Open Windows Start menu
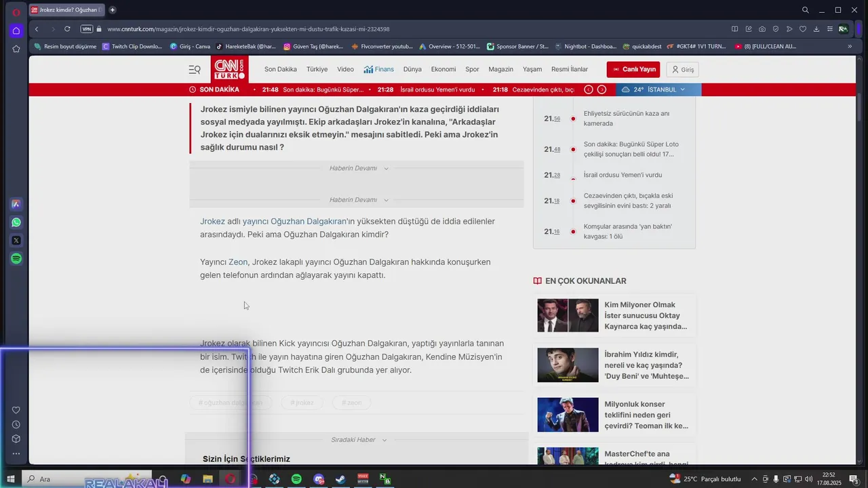Image resolution: width=868 pixels, height=488 pixels. coord(11,479)
